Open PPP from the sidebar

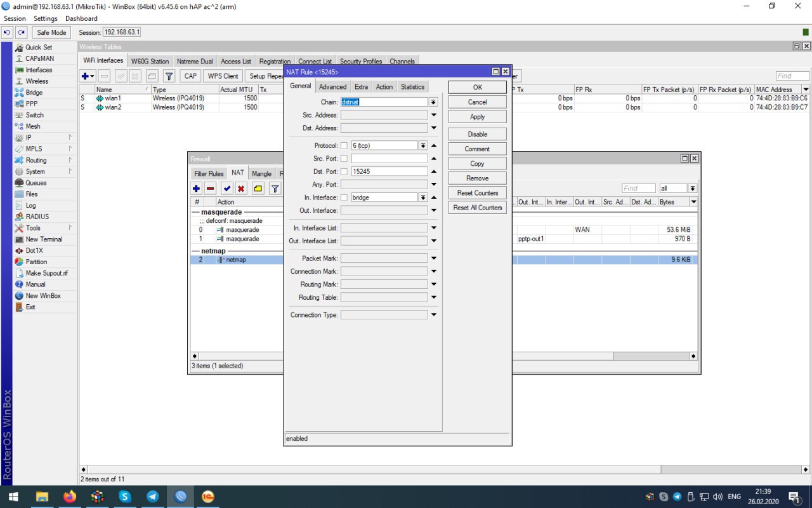point(32,104)
